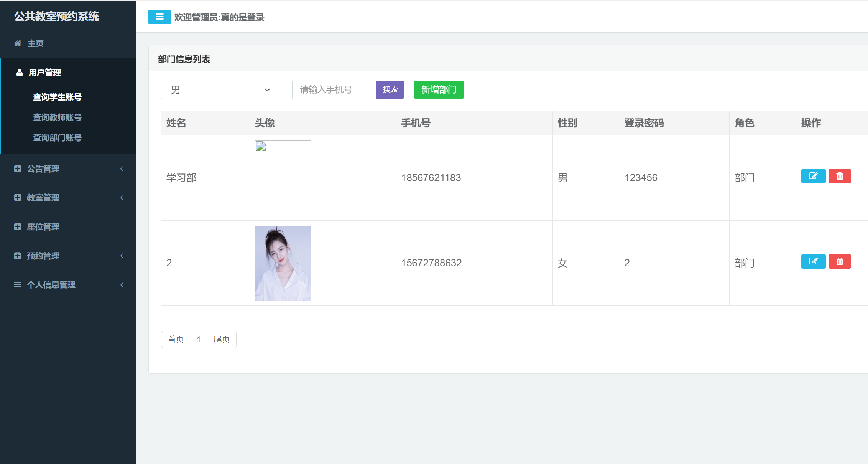Image resolution: width=868 pixels, height=464 pixels.
Task: Click the hamburger menu toggle button
Action: pyautogui.click(x=159, y=17)
